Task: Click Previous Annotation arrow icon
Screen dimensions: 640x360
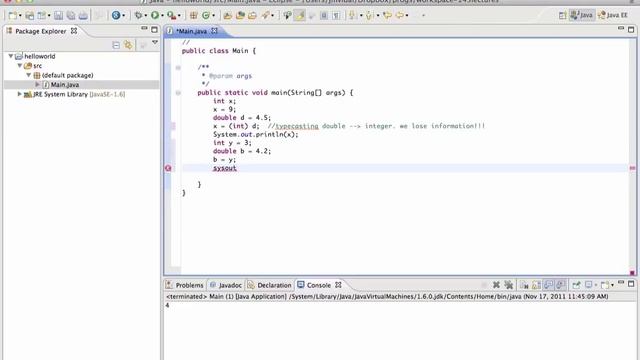Action: pos(369,16)
